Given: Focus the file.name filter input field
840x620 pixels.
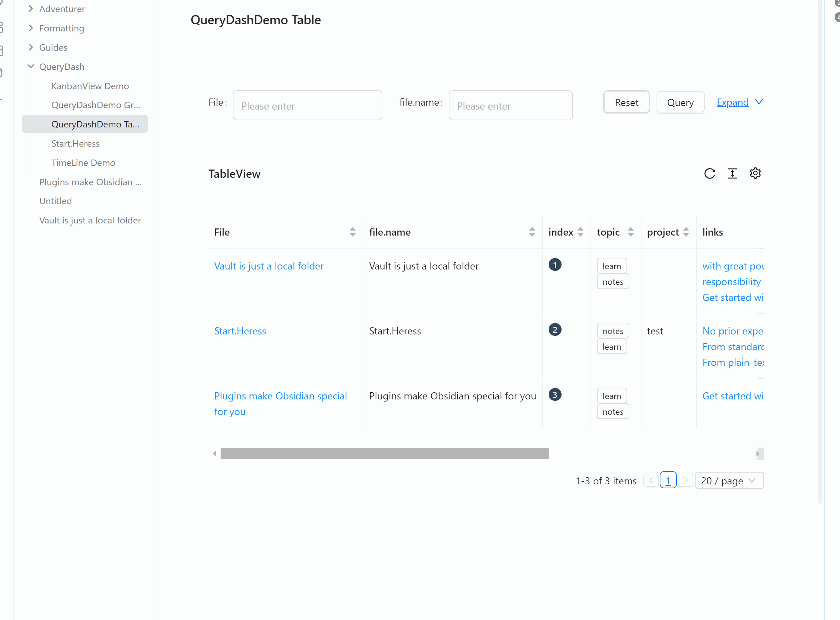Looking at the screenshot, I should 510,106.
